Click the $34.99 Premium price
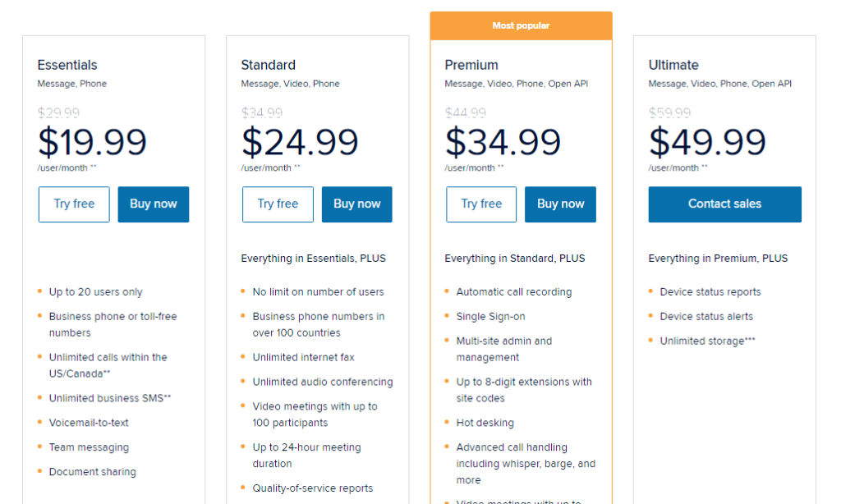 (x=503, y=142)
